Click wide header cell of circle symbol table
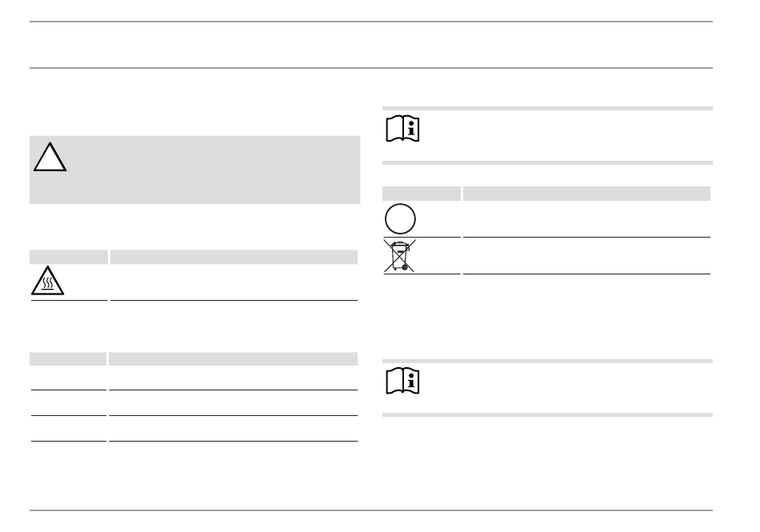Viewport: 760px width, 532px height. pos(586,194)
